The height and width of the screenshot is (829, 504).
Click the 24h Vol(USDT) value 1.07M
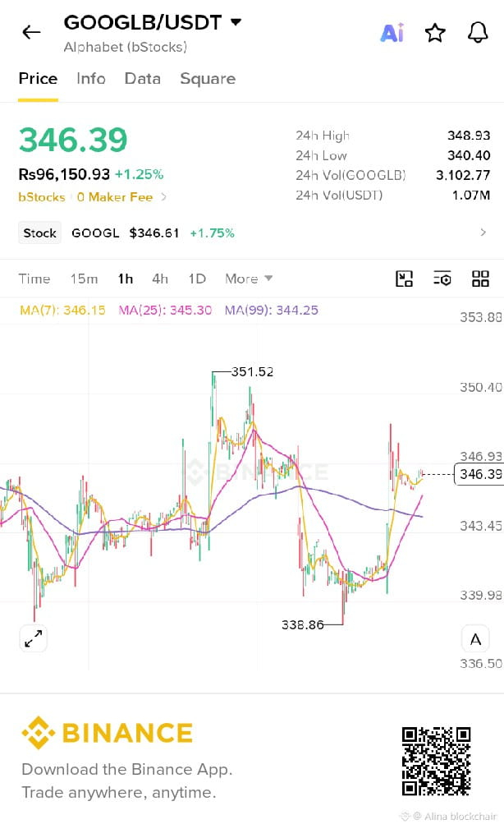(470, 195)
